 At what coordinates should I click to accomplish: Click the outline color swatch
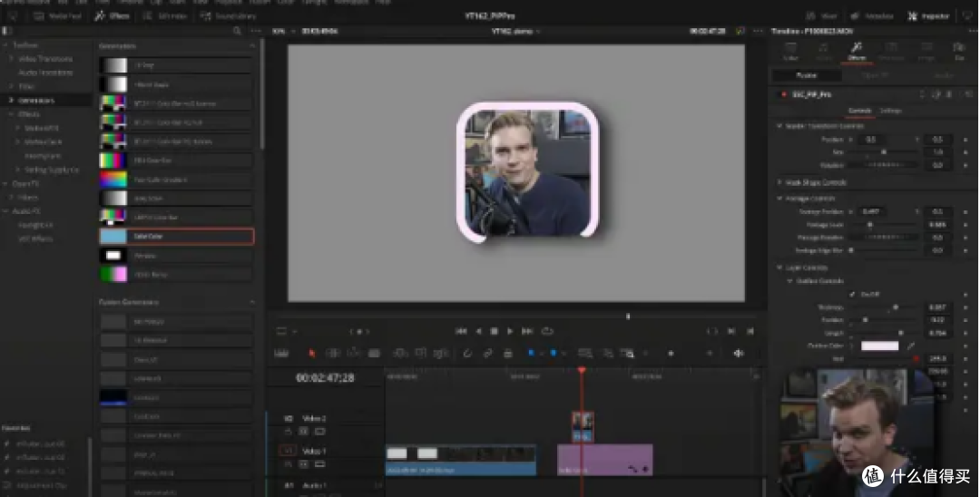click(x=879, y=346)
